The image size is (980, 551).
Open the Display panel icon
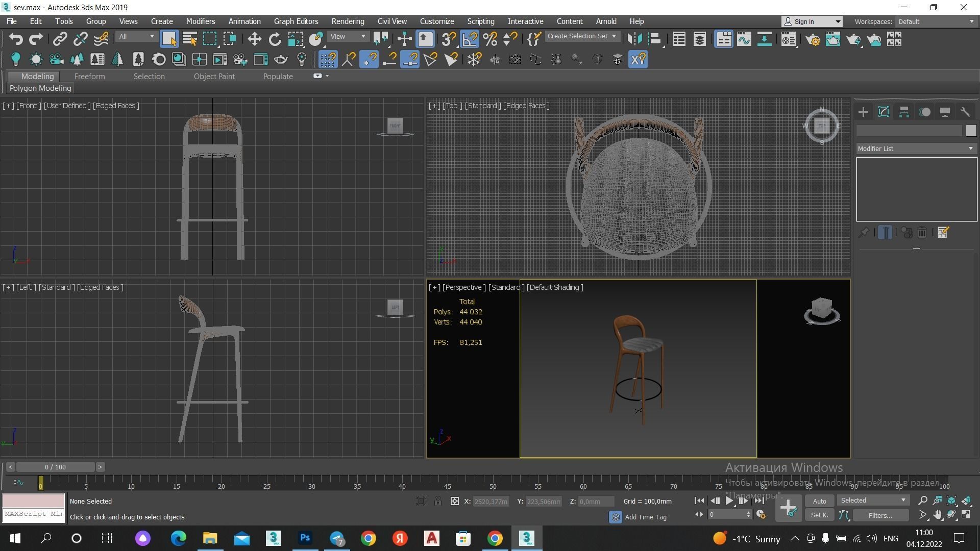pyautogui.click(x=945, y=112)
